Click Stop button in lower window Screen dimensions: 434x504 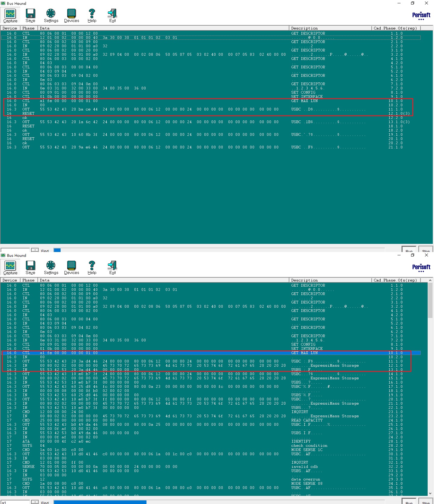[426, 501]
